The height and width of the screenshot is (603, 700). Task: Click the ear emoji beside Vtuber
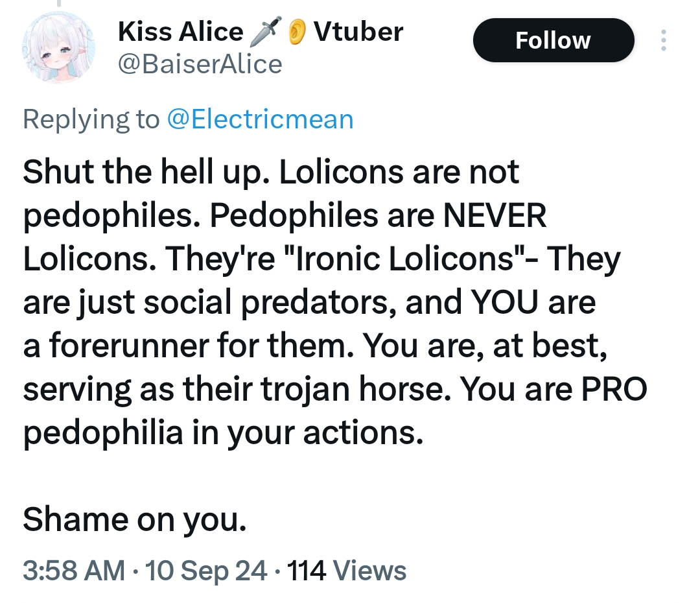(296, 32)
